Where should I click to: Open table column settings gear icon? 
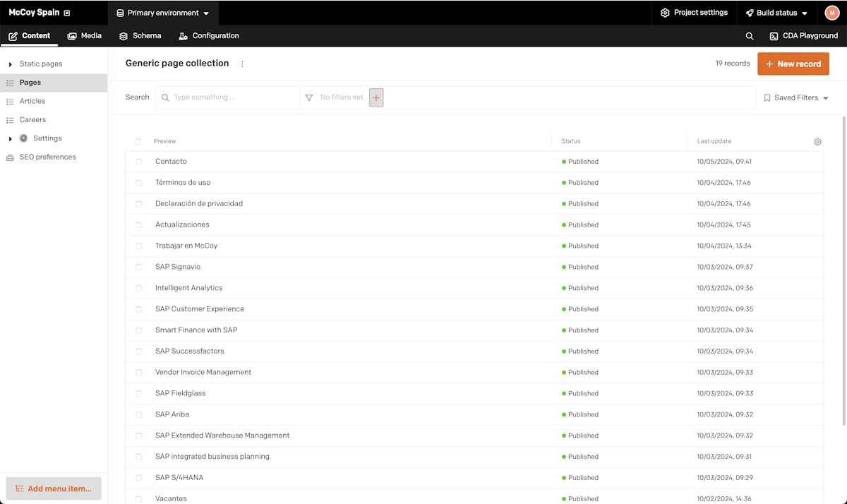coord(817,142)
